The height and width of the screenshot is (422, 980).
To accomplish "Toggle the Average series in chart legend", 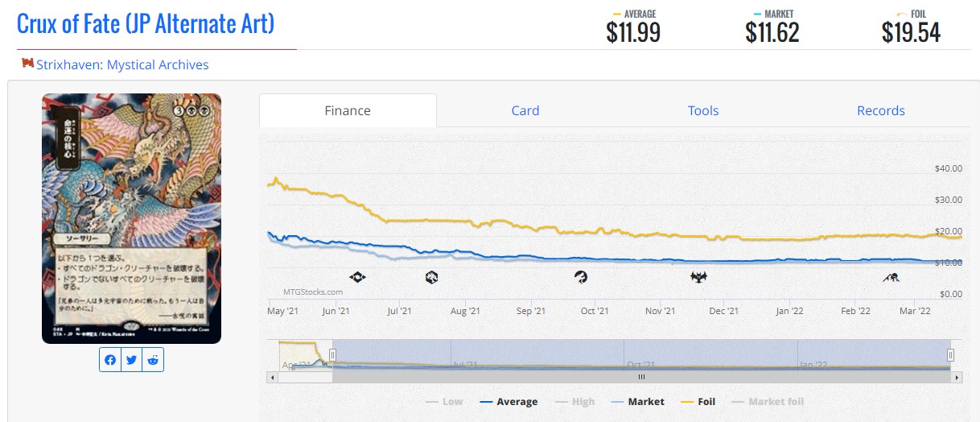I will (509, 401).
